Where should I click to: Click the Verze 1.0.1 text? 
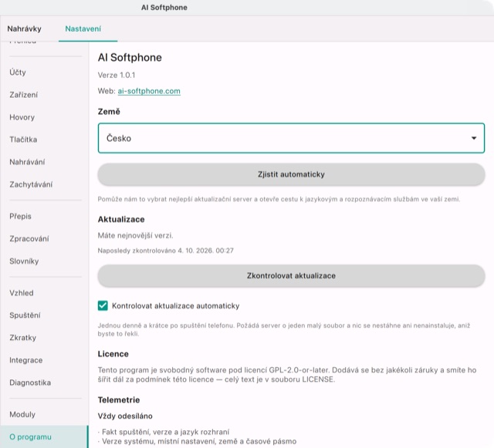pyautogui.click(x=117, y=75)
